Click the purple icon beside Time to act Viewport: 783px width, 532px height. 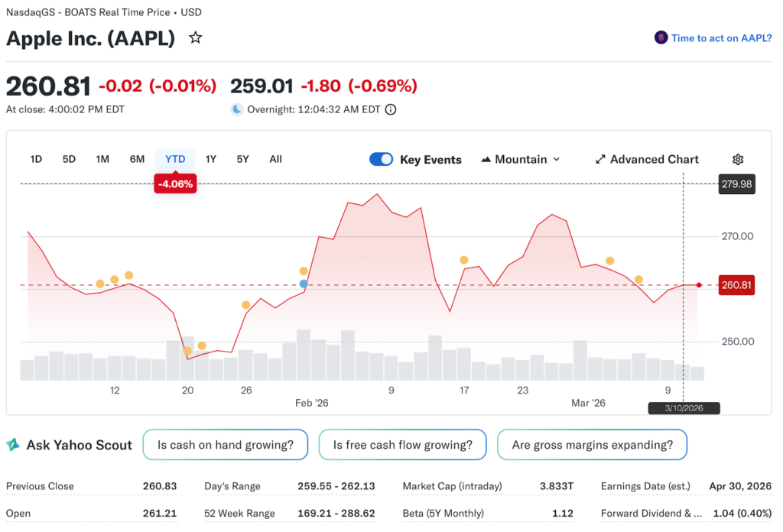661,37
